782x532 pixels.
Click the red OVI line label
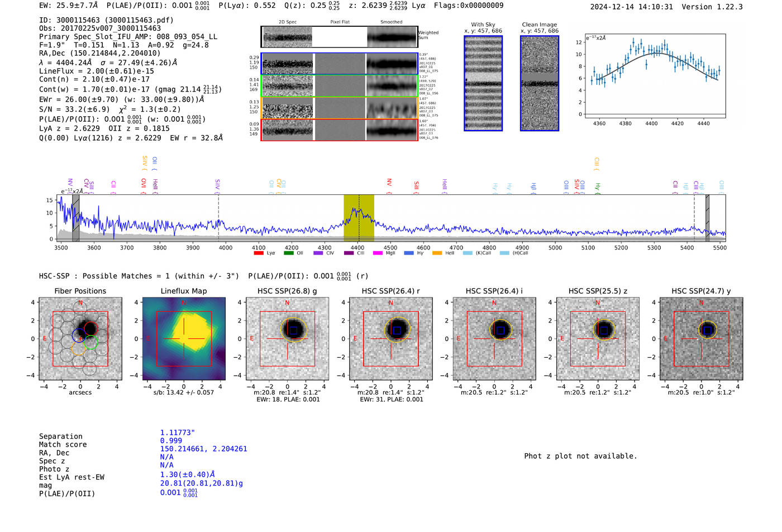(144, 186)
